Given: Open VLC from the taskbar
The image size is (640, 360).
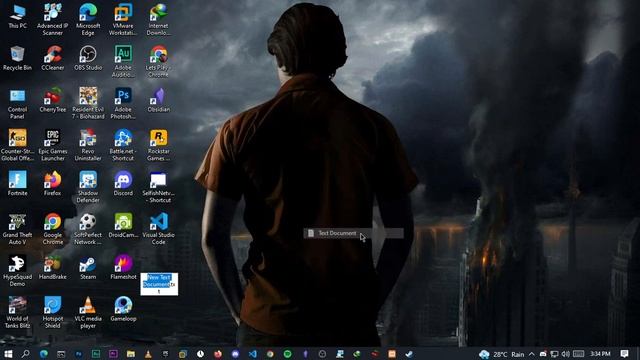Looking at the screenshot, I should [148, 354].
